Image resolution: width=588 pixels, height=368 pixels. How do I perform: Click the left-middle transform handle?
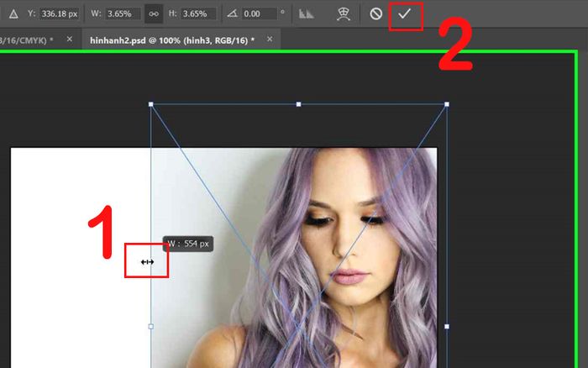[x=150, y=327]
